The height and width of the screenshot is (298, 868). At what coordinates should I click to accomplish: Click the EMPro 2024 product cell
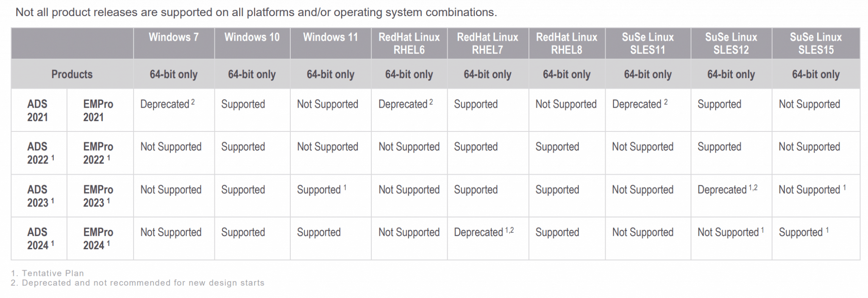[98, 239]
